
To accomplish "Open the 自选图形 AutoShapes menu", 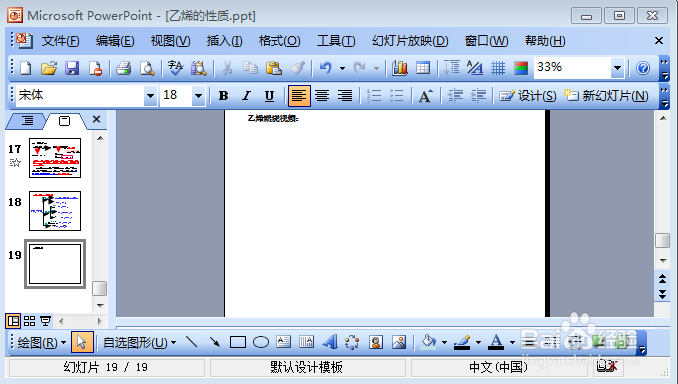I will tap(140, 342).
